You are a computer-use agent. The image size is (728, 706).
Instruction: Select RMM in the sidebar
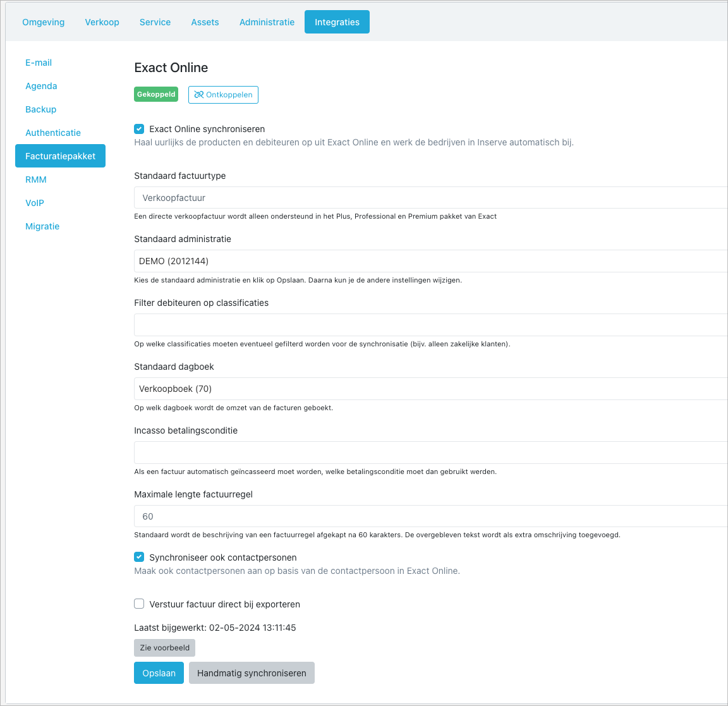(x=36, y=180)
